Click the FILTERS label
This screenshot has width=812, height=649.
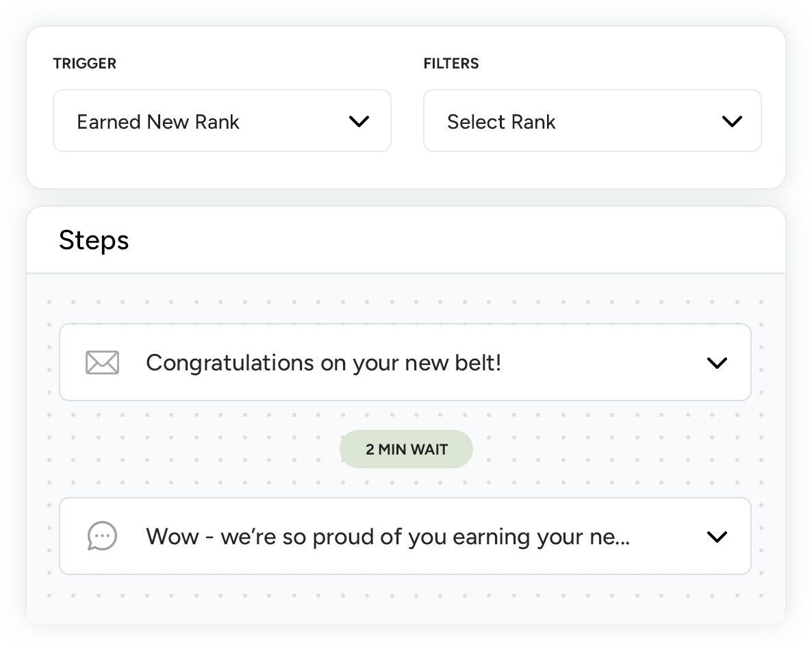(451, 64)
